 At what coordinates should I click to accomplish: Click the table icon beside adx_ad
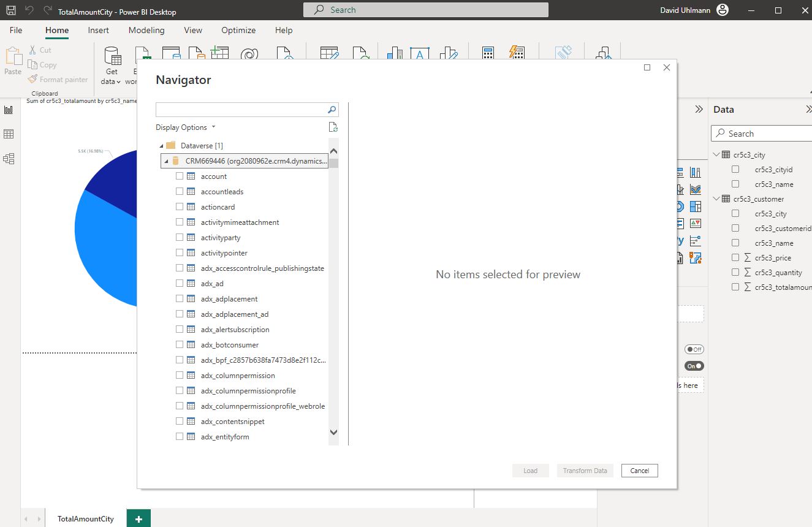point(191,283)
